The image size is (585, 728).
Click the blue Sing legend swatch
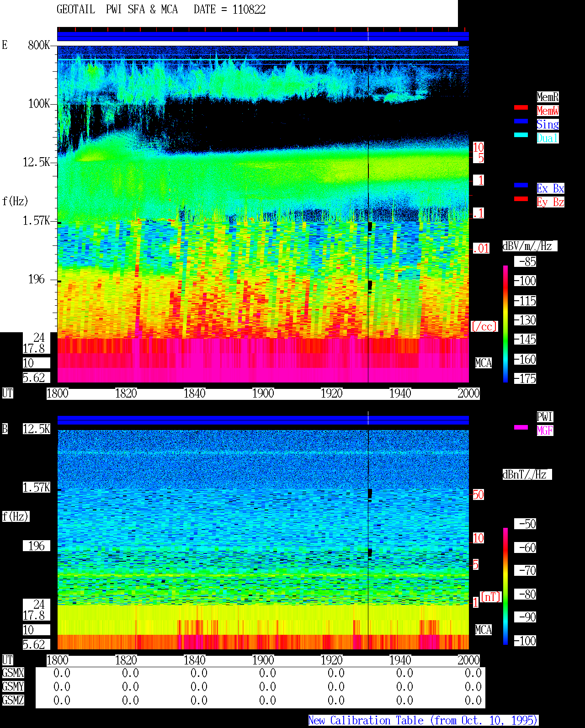521,121
